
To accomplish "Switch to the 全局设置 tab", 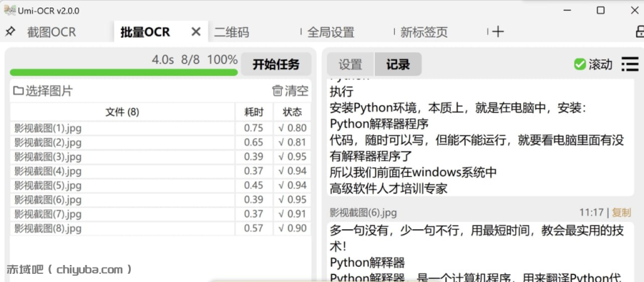I will point(331,32).
